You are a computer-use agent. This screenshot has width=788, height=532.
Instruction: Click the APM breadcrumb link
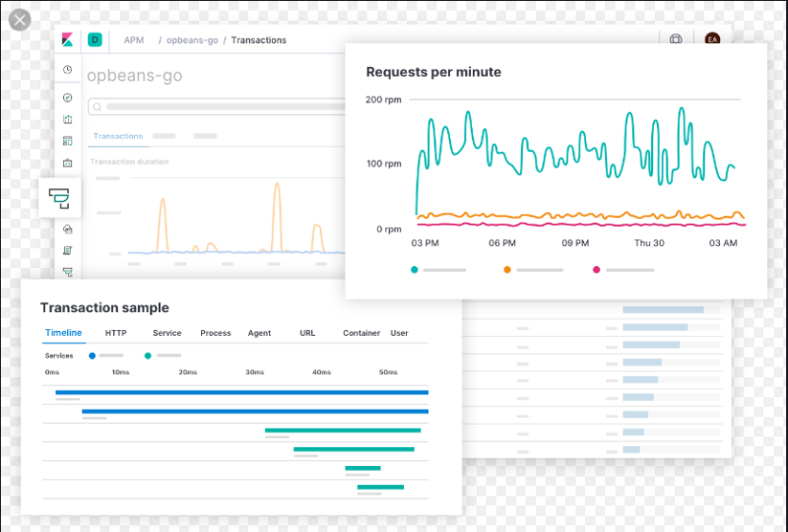point(133,40)
